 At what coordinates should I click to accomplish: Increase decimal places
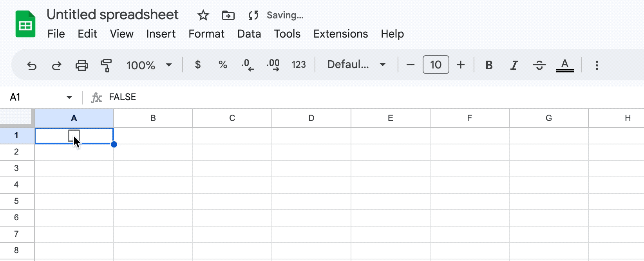point(273,65)
